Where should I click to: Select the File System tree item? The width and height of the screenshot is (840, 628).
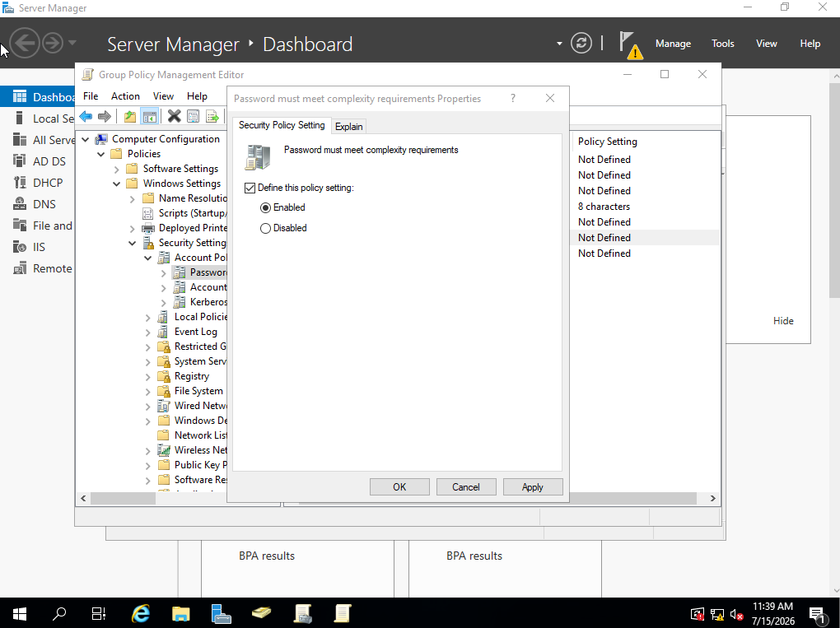point(198,391)
